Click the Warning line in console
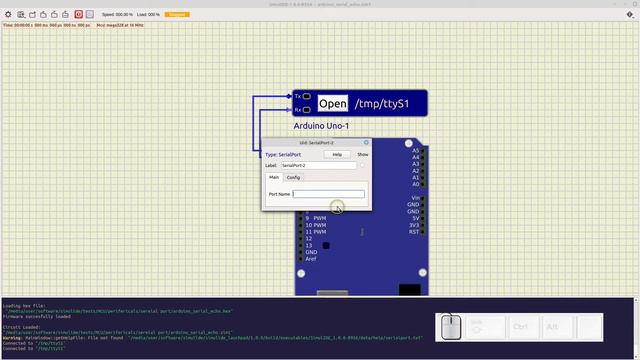This screenshot has height=360, width=640. [x=213, y=338]
